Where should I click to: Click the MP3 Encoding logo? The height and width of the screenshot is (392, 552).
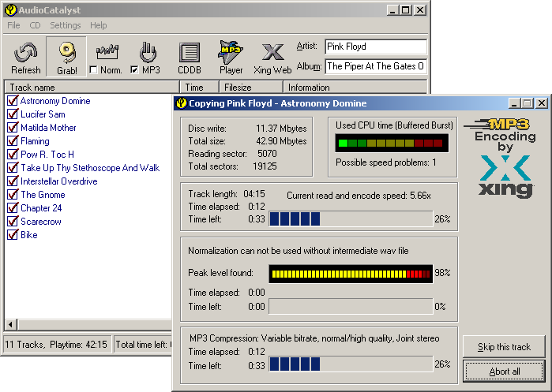[501, 135]
